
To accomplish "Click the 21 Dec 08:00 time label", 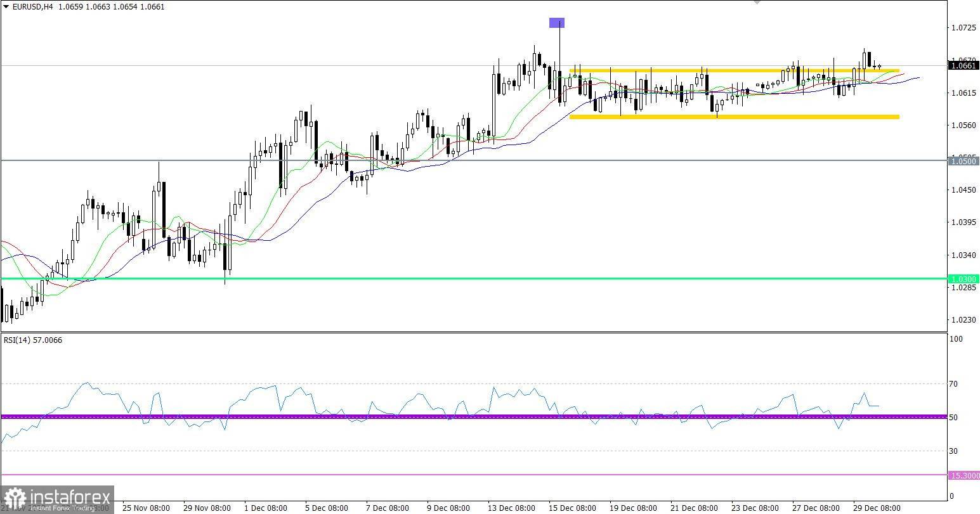I will click(694, 508).
